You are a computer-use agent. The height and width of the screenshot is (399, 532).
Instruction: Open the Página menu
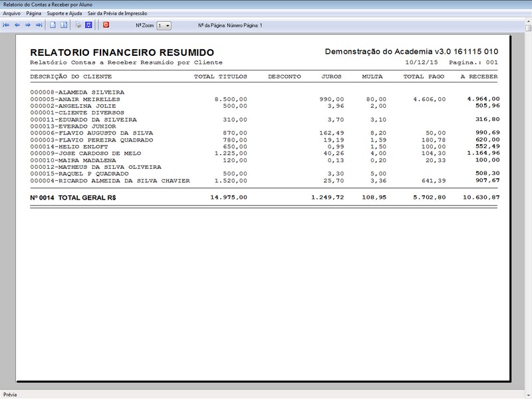(x=34, y=13)
